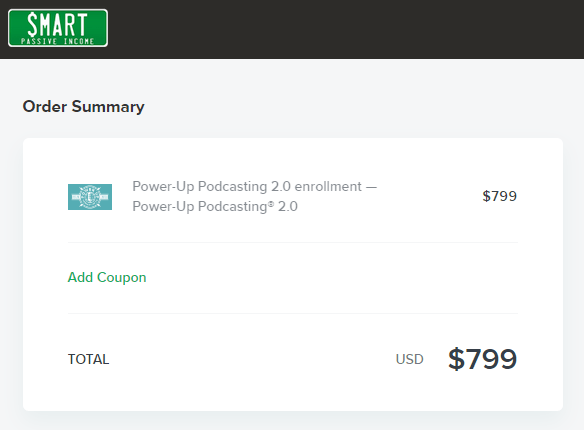Click the circular emblem inside the teal course image

click(90, 197)
